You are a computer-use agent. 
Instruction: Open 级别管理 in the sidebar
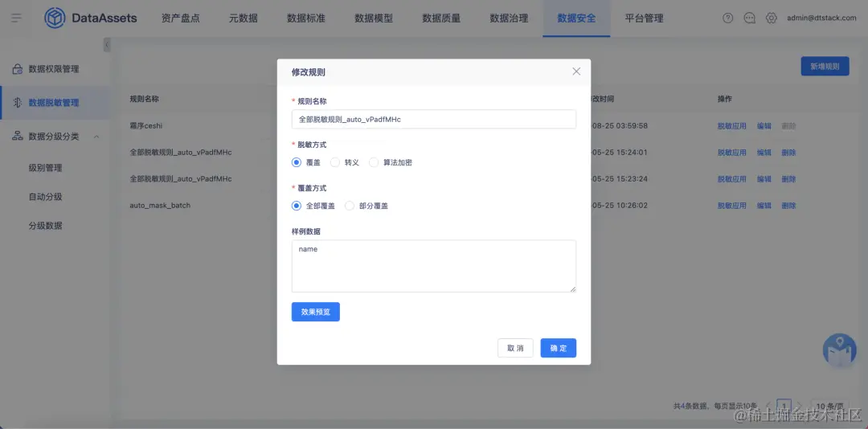click(x=45, y=168)
